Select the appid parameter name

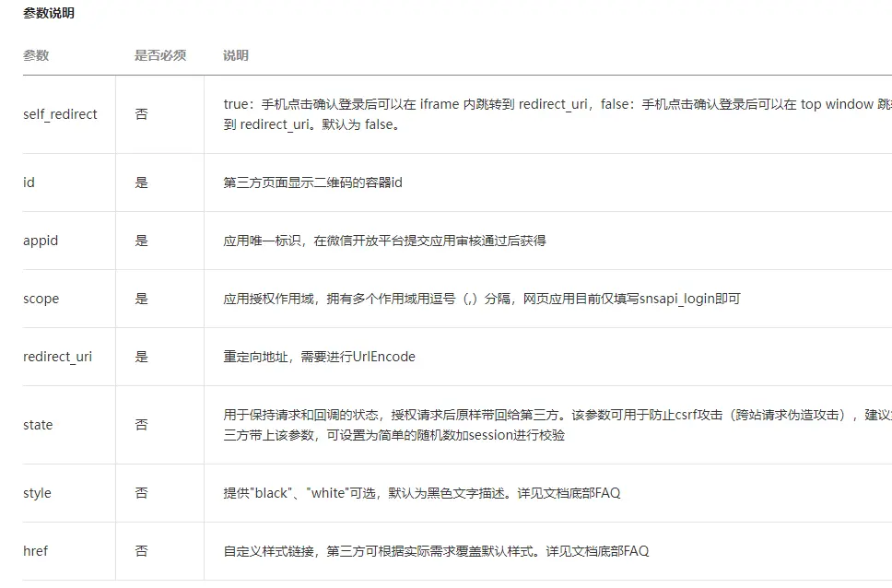tap(41, 241)
